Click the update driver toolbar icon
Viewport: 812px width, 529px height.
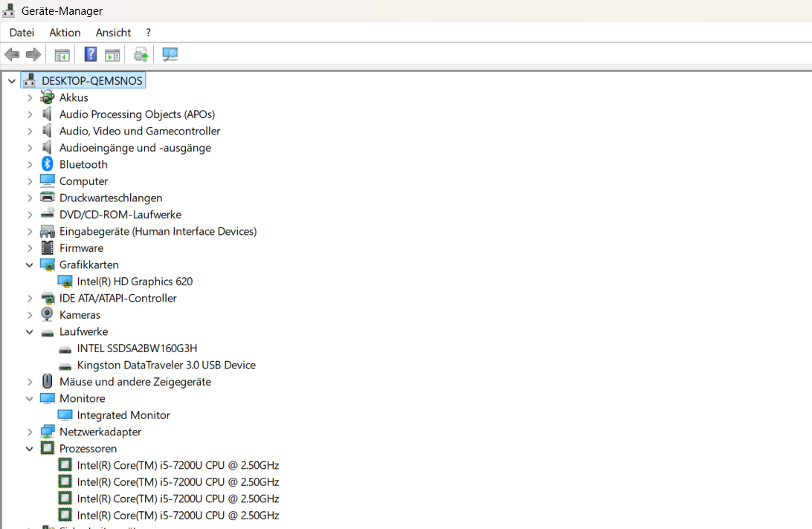pos(141,54)
